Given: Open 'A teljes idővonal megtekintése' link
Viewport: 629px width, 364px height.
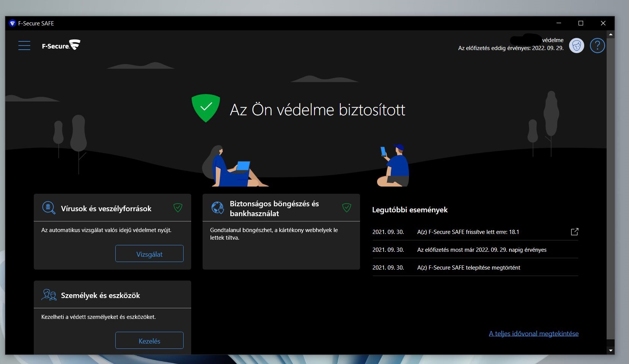Looking at the screenshot, I should (534, 334).
